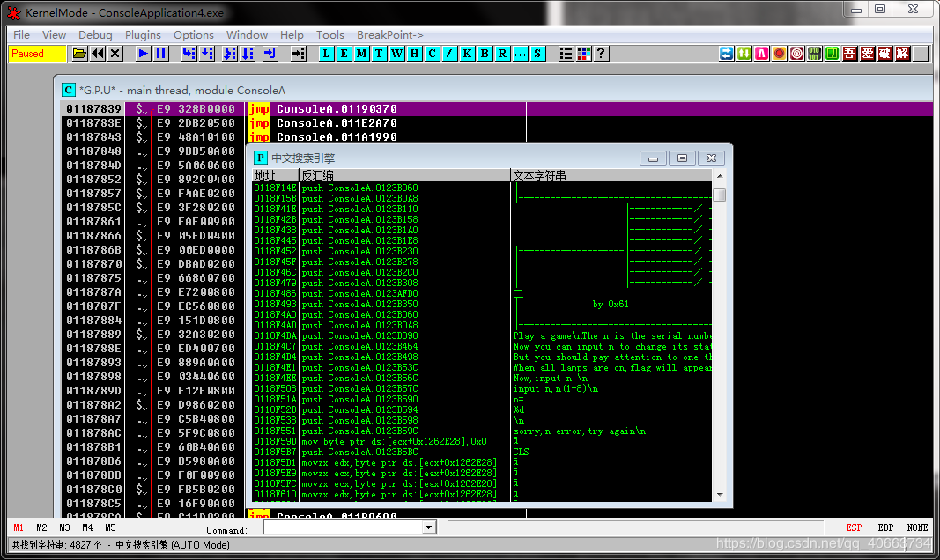Click the 010101 binary plugin icon
940x560 pixels.
pos(815,54)
